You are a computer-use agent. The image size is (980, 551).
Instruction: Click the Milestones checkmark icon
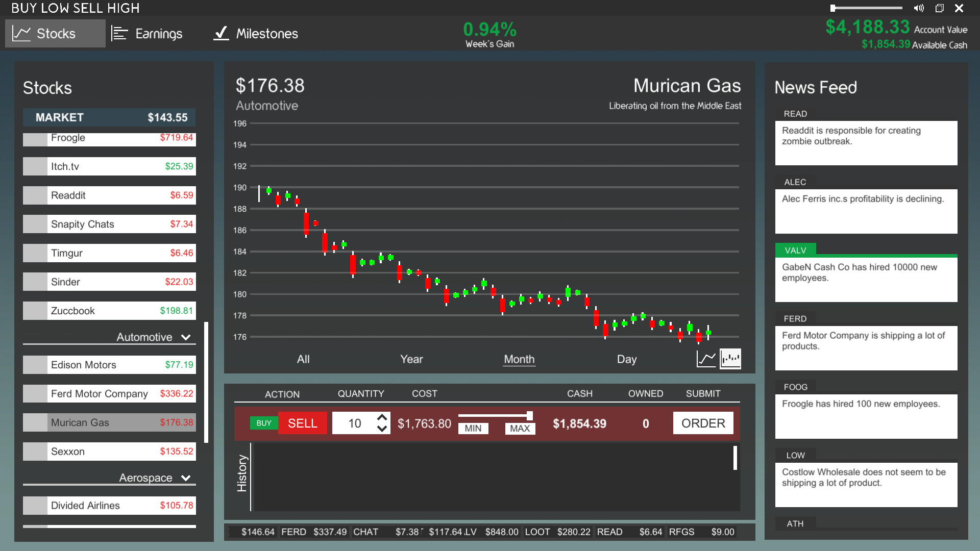[x=220, y=33]
